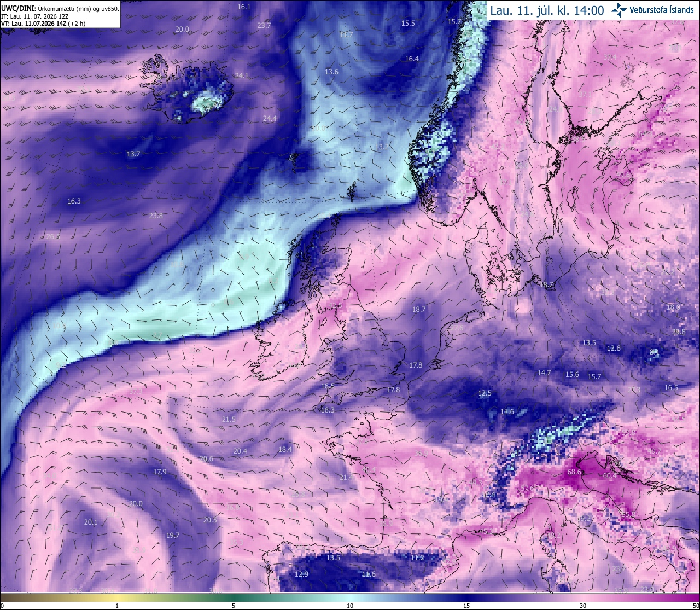The height and width of the screenshot is (610, 700).
Task: Click the 68.6 maximum value label
Action: pos(574,472)
